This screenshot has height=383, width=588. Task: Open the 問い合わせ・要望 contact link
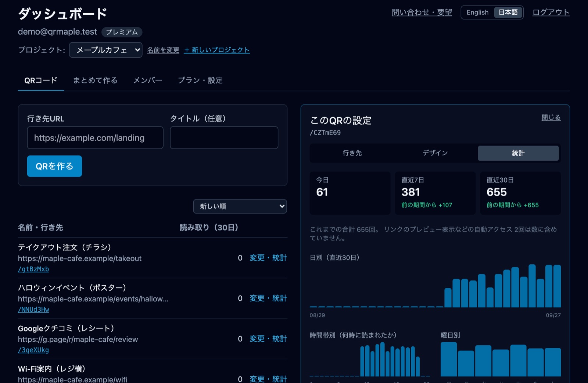pyautogui.click(x=422, y=12)
